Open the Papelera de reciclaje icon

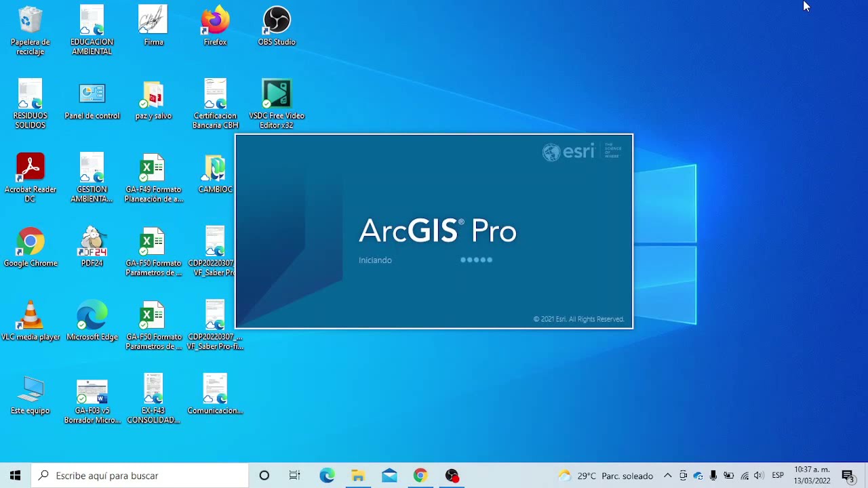tap(31, 30)
